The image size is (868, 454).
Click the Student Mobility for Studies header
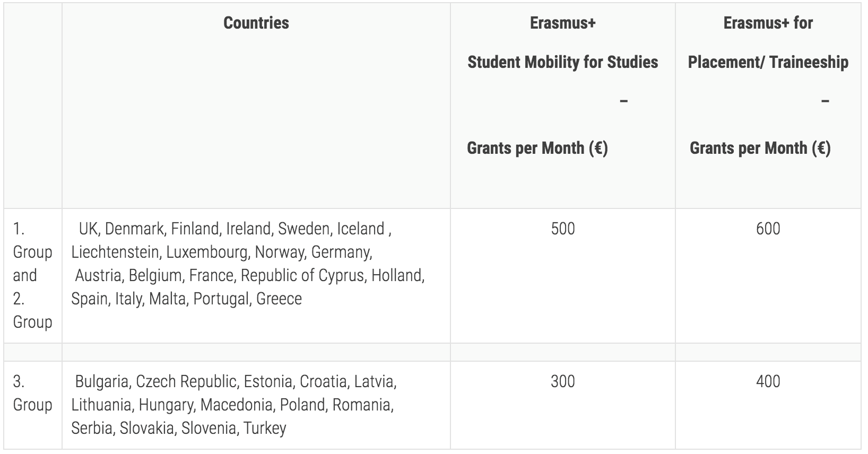click(562, 62)
